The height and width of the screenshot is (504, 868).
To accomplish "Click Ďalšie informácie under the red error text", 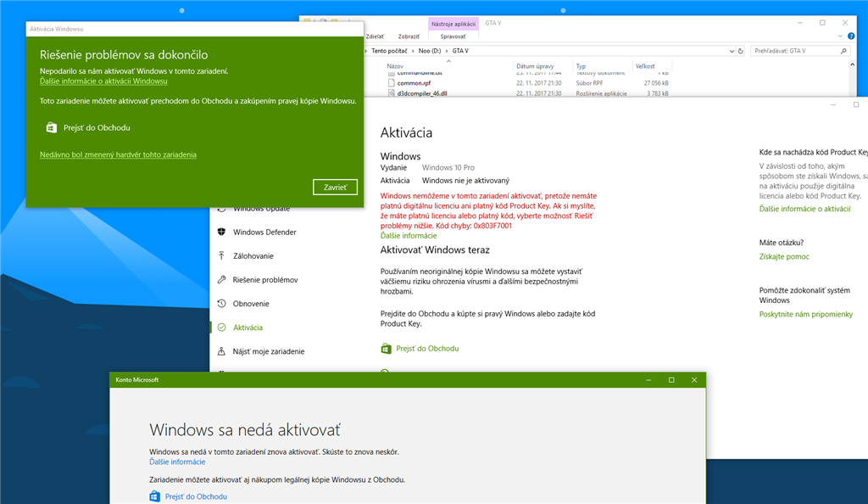I will (x=409, y=235).
